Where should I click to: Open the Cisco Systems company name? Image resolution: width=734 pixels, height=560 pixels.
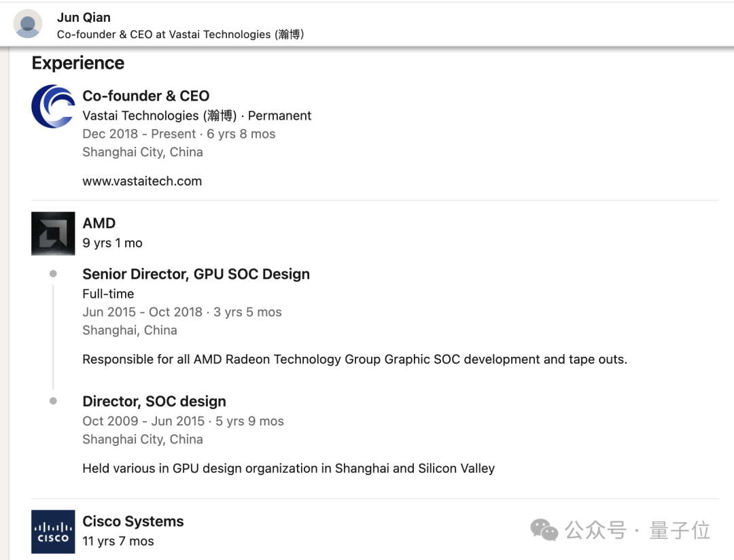133,521
